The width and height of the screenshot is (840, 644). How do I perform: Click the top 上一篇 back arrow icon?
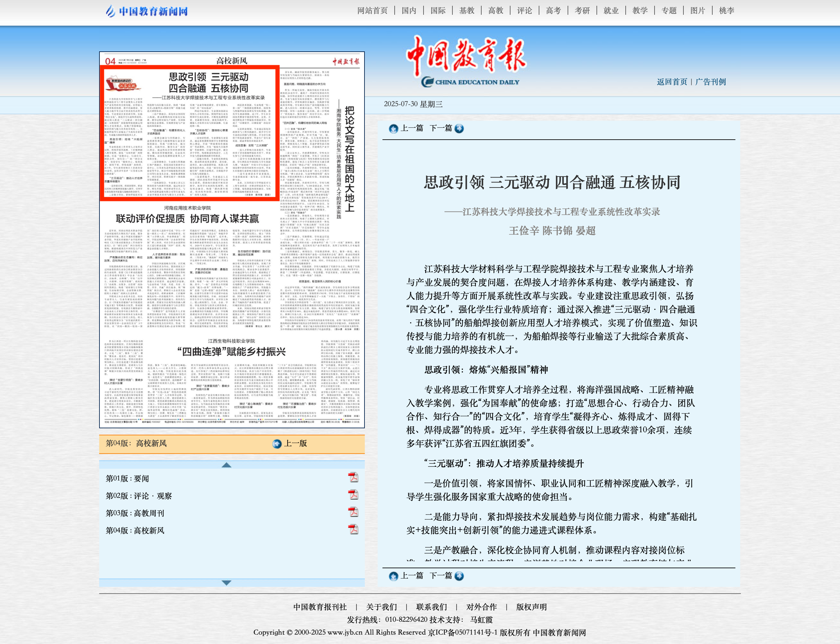pyautogui.click(x=393, y=129)
